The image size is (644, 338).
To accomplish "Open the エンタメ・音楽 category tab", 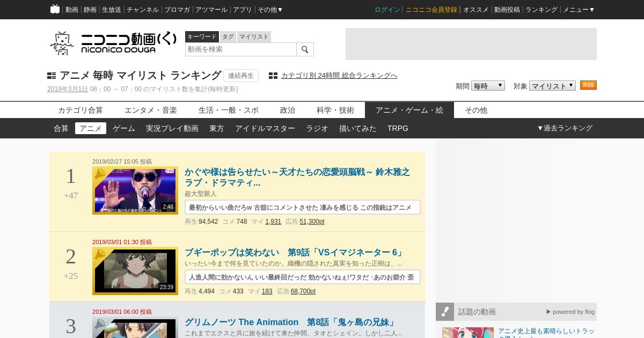I will click(151, 110).
